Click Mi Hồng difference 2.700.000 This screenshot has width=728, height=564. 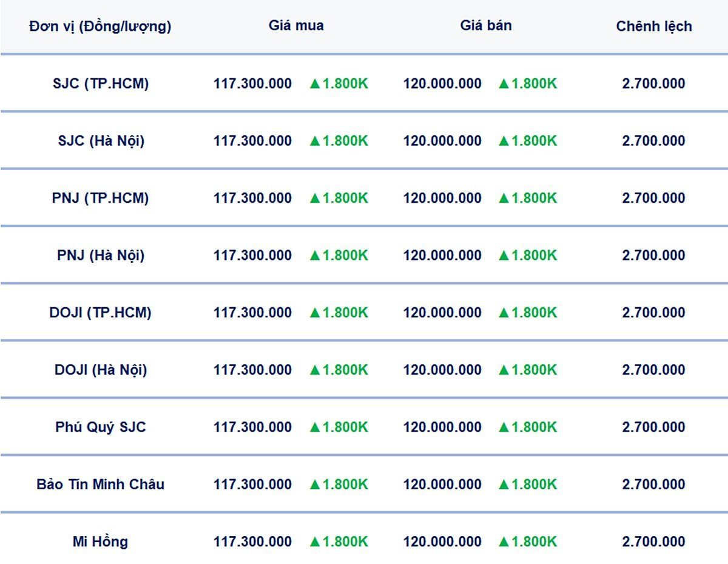tap(653, 542)
